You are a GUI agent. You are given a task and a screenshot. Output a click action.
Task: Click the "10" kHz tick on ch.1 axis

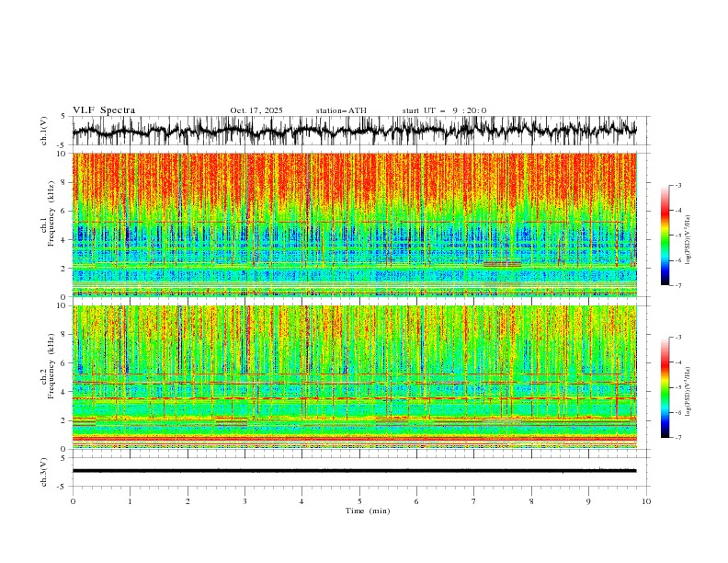point(63,154)
